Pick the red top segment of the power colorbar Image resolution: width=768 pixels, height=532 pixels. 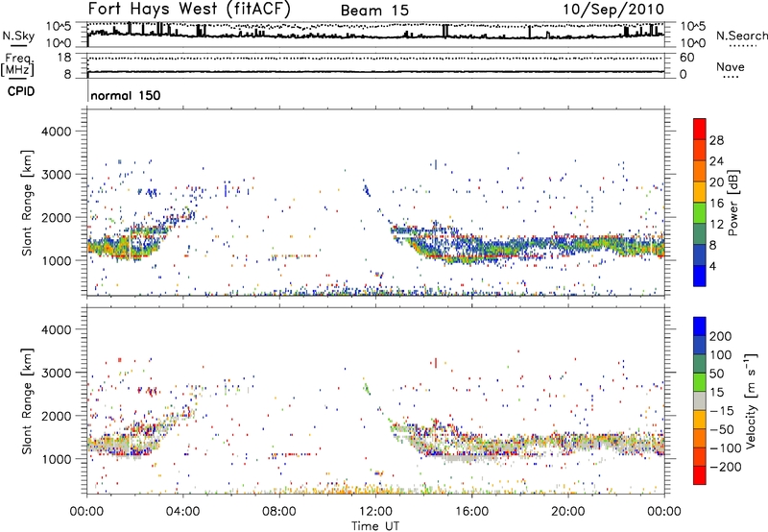[x=700, y=130]
